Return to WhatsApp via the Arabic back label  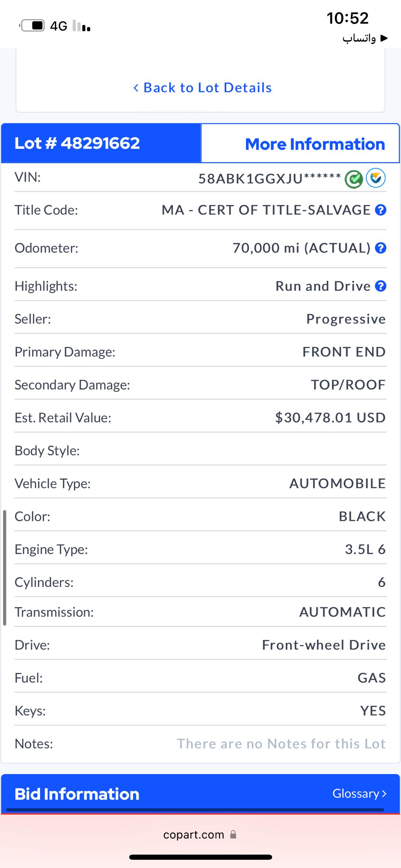tap(365, 38)
